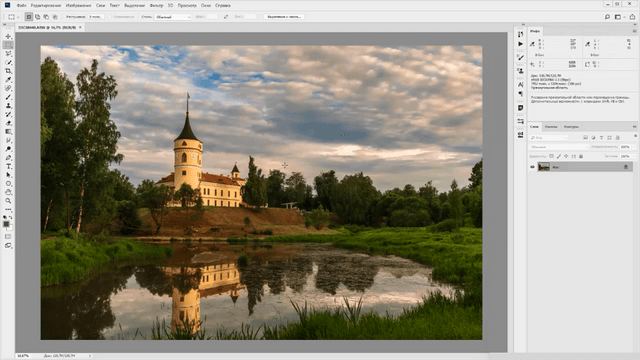The height and width of the screenshot is (360, 640).
Task: Toggle Quick Mask mode icon
Action: pyautogui.click(x=8, y=237)
